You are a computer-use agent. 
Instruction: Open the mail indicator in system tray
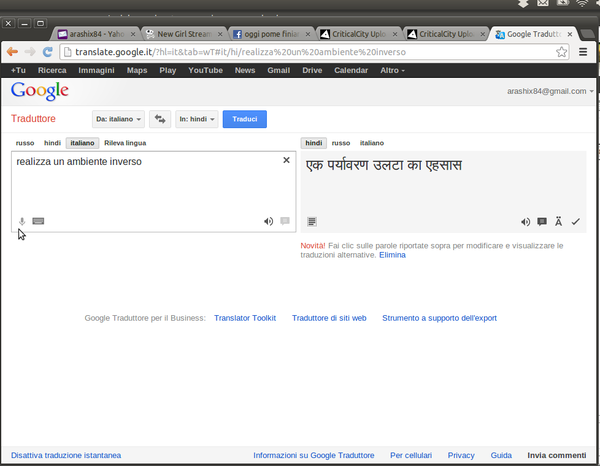[543, 3]
